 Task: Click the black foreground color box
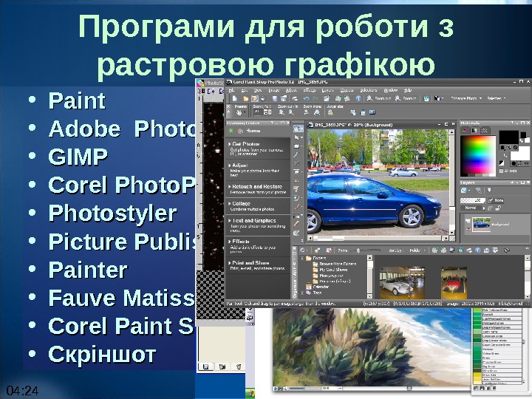click(508, 137)
